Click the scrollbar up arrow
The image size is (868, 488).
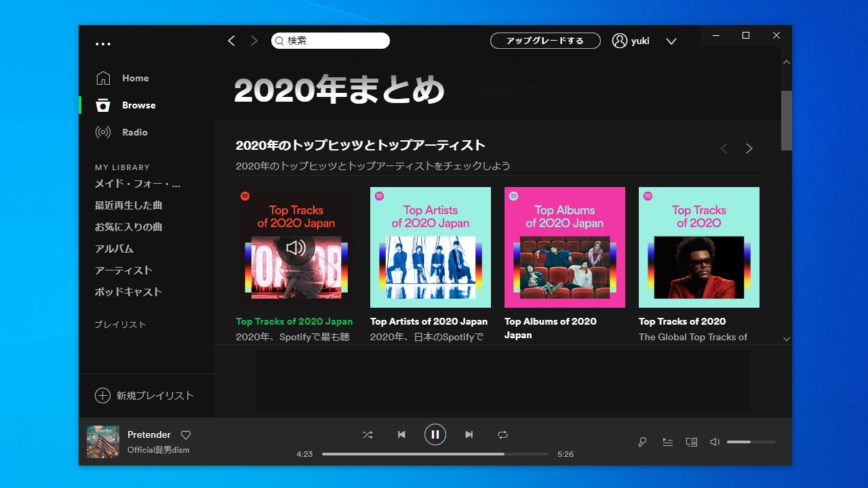coord(787,62)
